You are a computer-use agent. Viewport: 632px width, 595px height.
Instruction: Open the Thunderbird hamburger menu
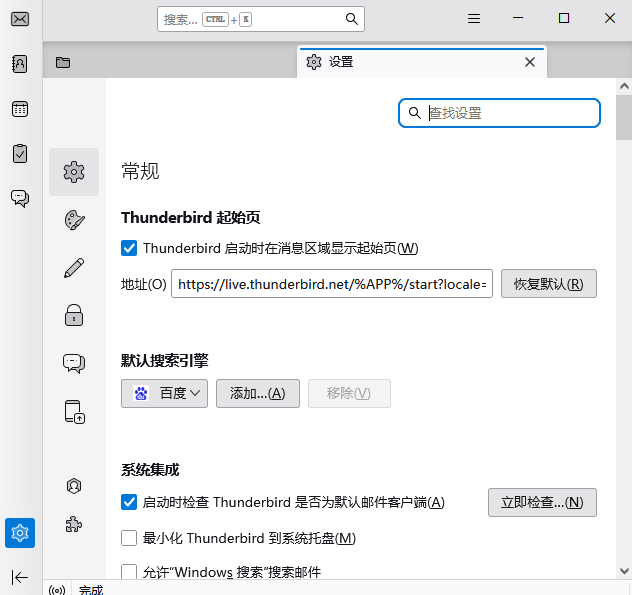(474, 19)
